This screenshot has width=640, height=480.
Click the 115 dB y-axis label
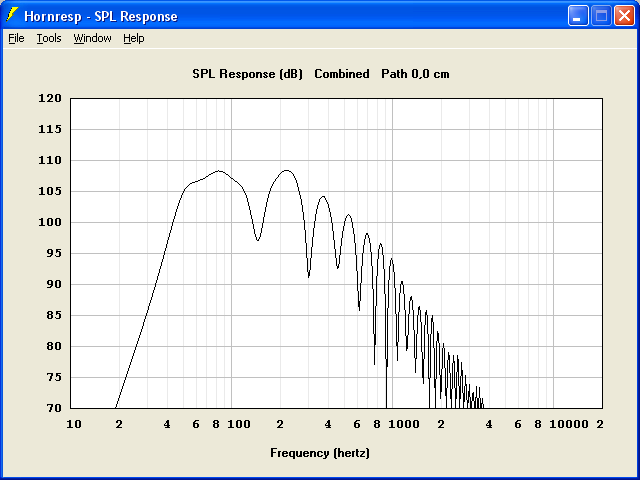pos(50,129)
